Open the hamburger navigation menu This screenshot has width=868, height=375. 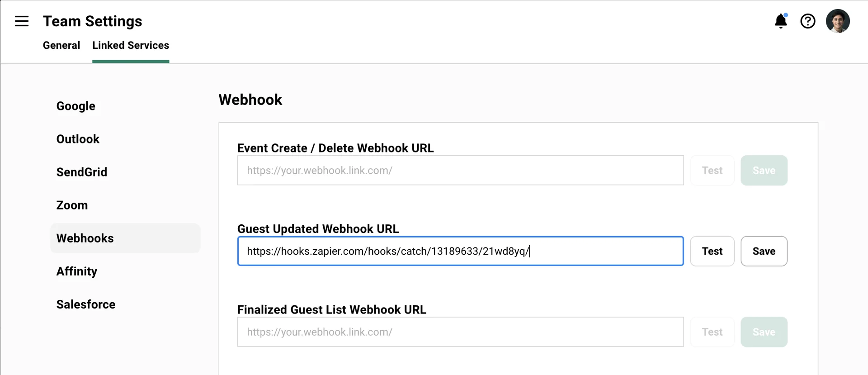coord(21,21)
